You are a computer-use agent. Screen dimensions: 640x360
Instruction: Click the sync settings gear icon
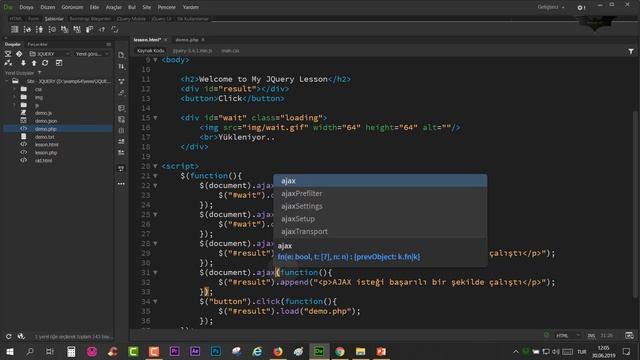[581, 7]
